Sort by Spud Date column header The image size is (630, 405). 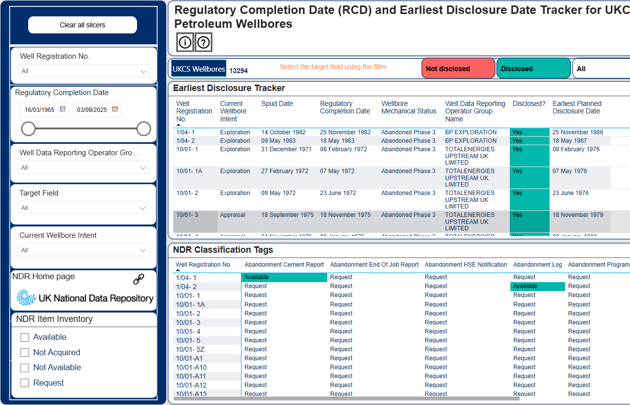[x=277, y=104]
